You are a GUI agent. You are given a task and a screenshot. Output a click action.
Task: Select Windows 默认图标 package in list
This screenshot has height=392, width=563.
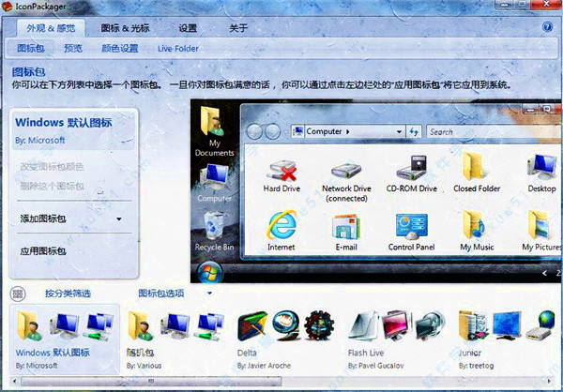point(65,339)
